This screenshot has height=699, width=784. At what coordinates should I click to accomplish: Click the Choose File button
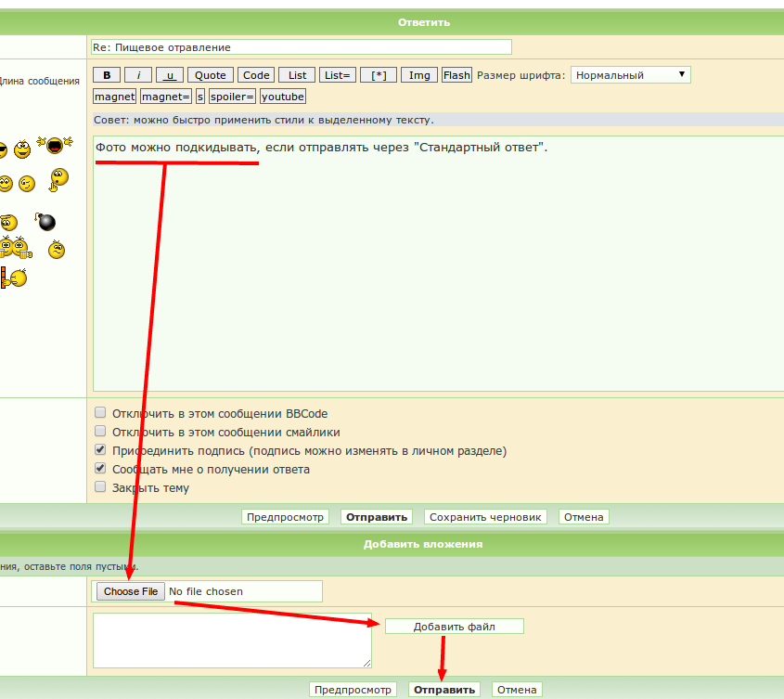[131, 591]
